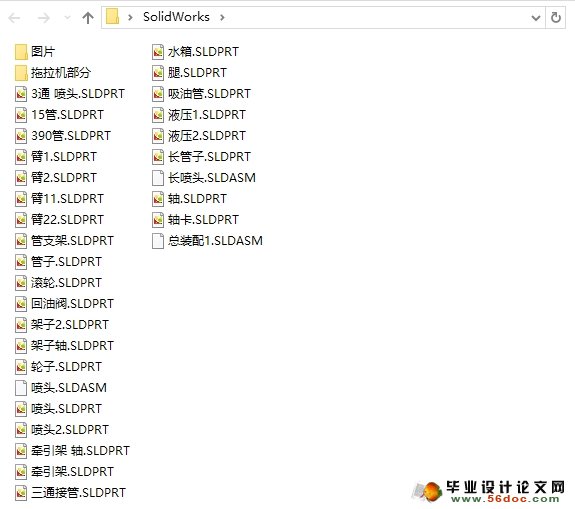Image resolution: width=575 pixels, height=509 pixels.
Task: Expand chevron after SolidWorks in path
Action: tap(222, 17)
